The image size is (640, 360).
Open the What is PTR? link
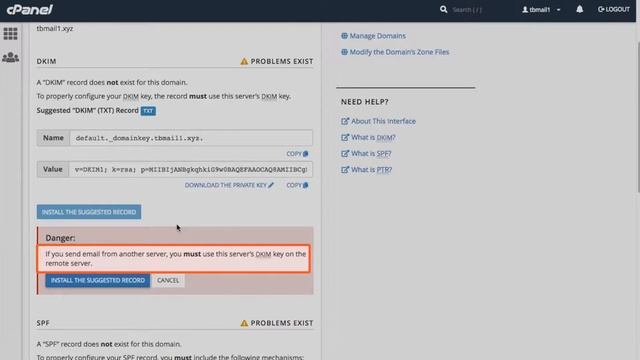pos(371,170)
